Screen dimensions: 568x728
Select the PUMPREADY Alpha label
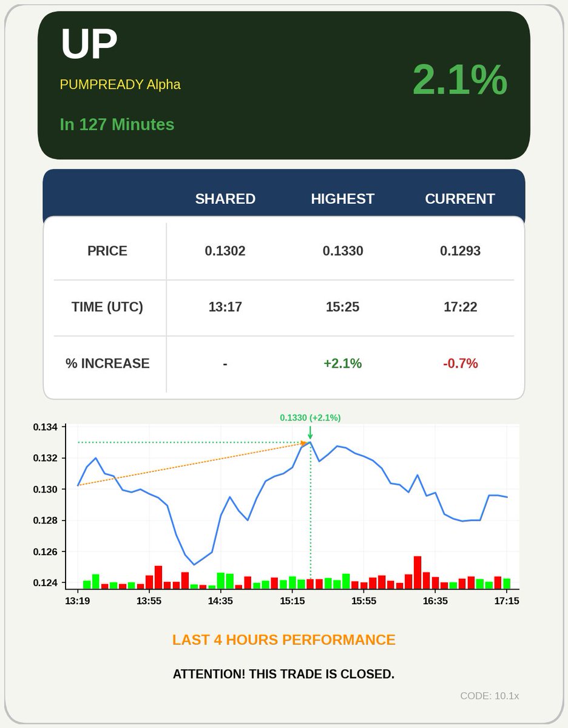pos(120,84)
